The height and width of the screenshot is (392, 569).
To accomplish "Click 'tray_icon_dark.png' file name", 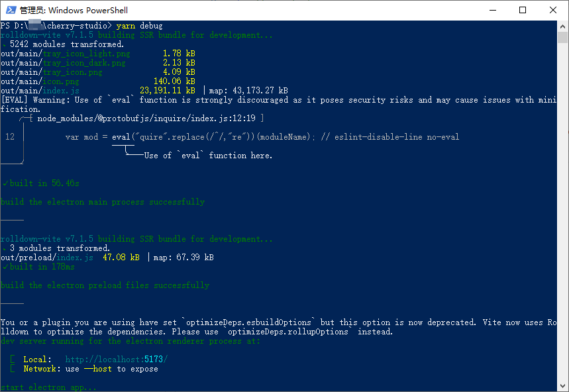I will (84, 63).
